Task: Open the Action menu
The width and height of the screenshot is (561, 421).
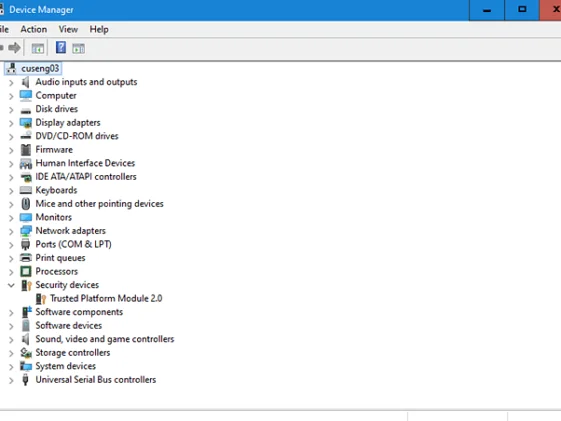Action: (34, 29)
